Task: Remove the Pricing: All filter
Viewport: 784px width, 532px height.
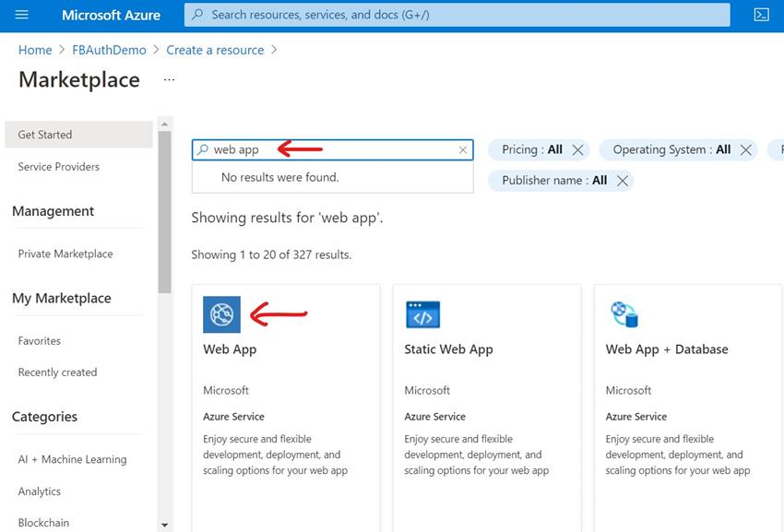Action: (578, 149)
